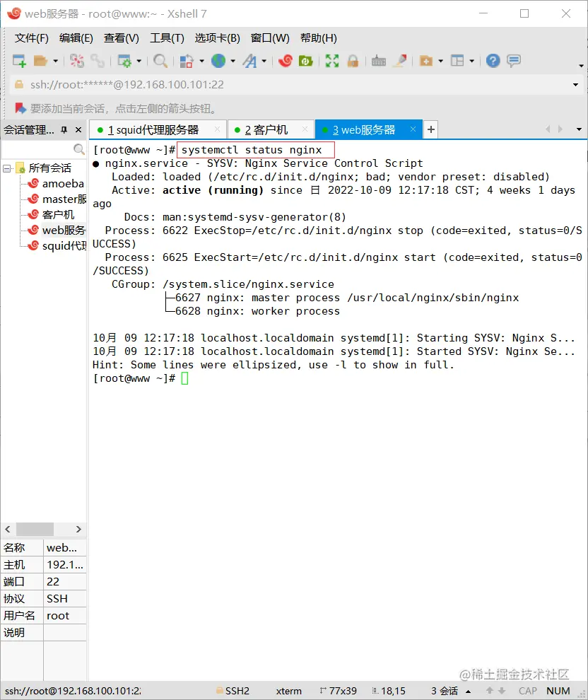This screenshot has width=588, height=700.
Task: Click the keyboard mapping icon
Action: pyautogui.click(x=379, y=61)
